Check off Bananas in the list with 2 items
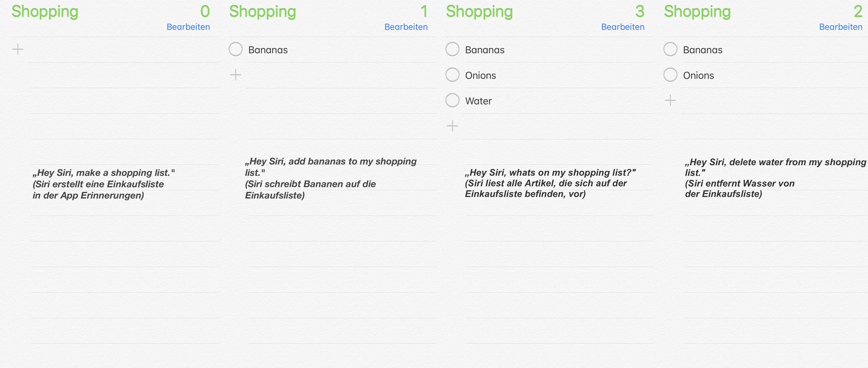The width and height of the screenshot is (868, 368). point(670,49)
